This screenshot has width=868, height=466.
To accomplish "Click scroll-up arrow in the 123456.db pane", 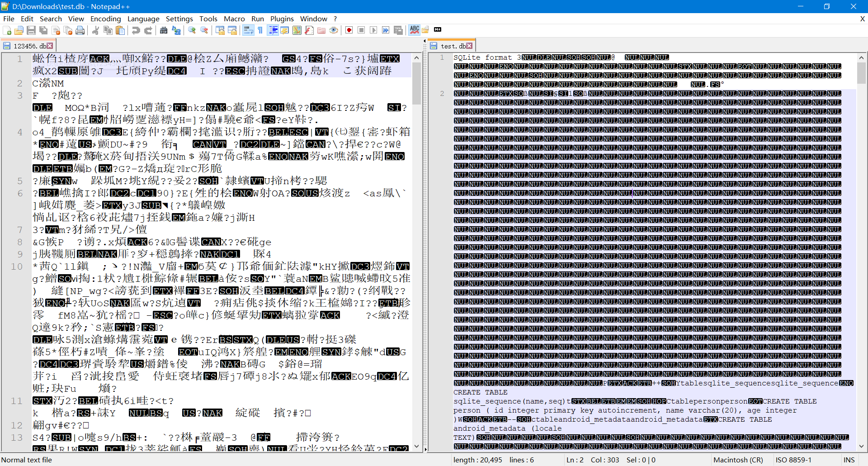I will point(416,57).
